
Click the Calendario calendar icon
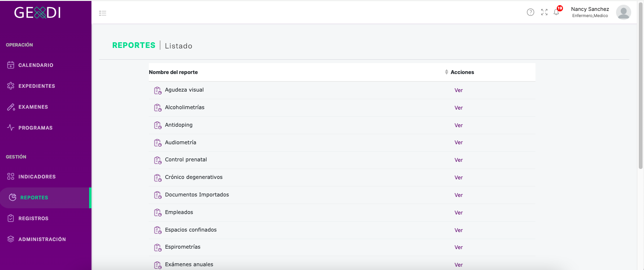point(11,65)
